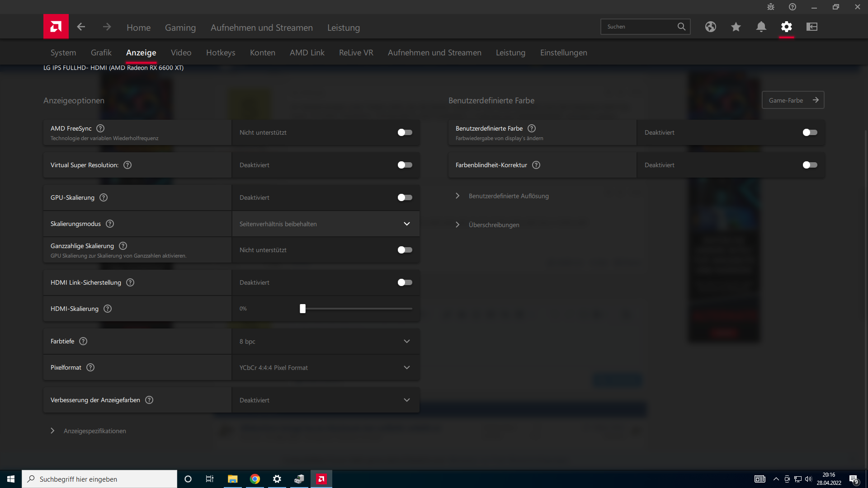Enable the GPU-Skalierung toggle

pyautogui.click(x=405, y=197)
